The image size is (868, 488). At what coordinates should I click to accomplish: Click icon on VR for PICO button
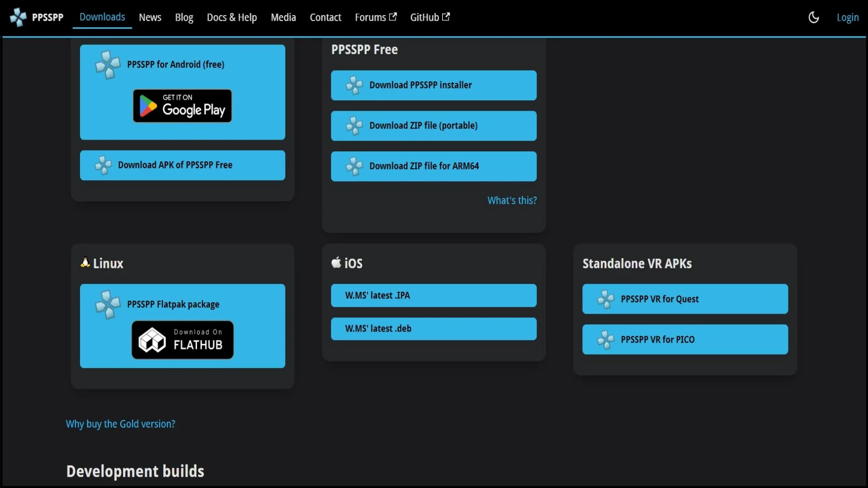[x=606, y=339]
